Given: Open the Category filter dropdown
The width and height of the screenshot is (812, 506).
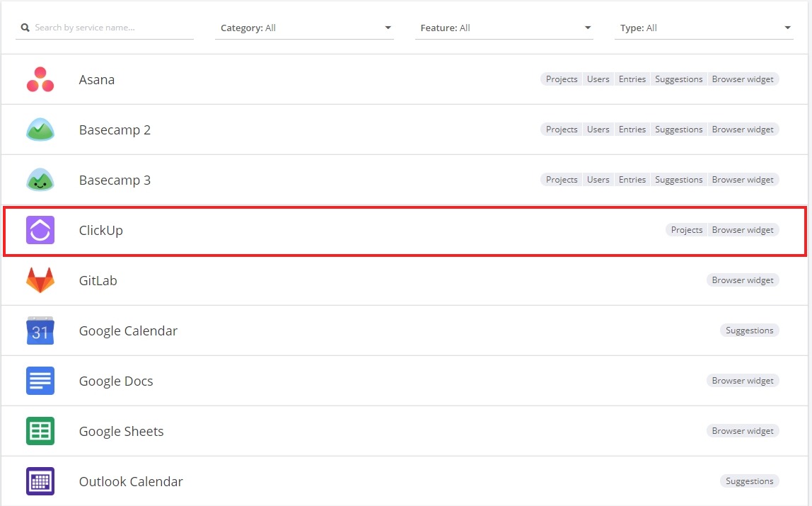Looking at the screenshot, I should pyautogui.click(x=304, y=28).
